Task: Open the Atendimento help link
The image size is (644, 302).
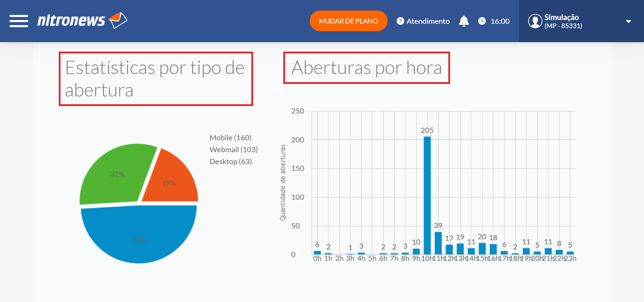Action: [423, 21]
